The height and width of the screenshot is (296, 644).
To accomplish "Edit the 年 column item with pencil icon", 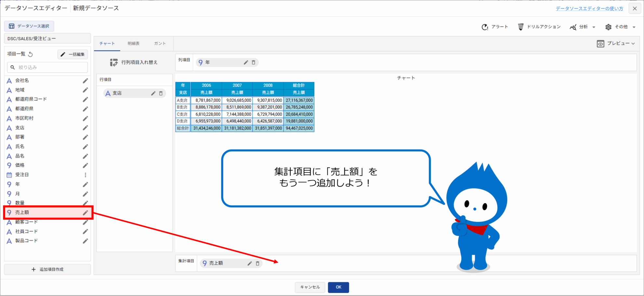I will (246, 62).
